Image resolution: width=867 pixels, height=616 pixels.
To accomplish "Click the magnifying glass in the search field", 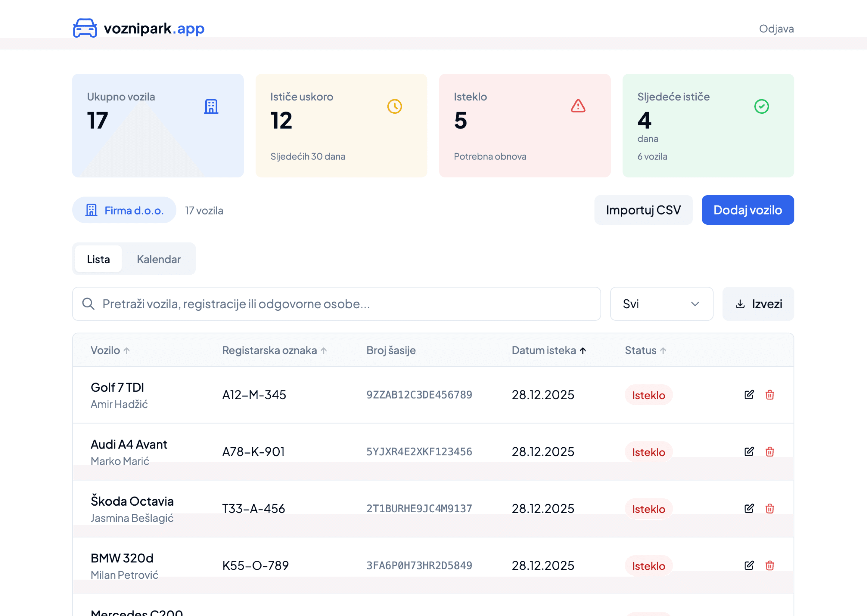I will 88,303.
